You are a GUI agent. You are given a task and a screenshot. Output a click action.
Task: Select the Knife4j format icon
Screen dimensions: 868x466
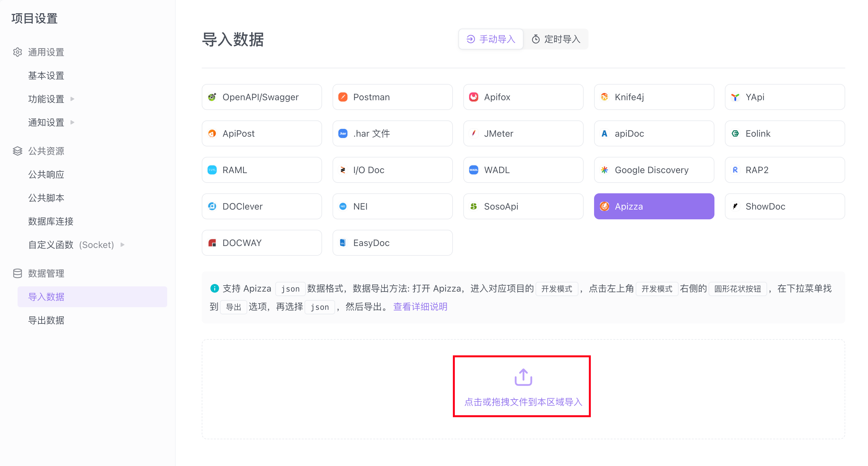pos(604,97)
